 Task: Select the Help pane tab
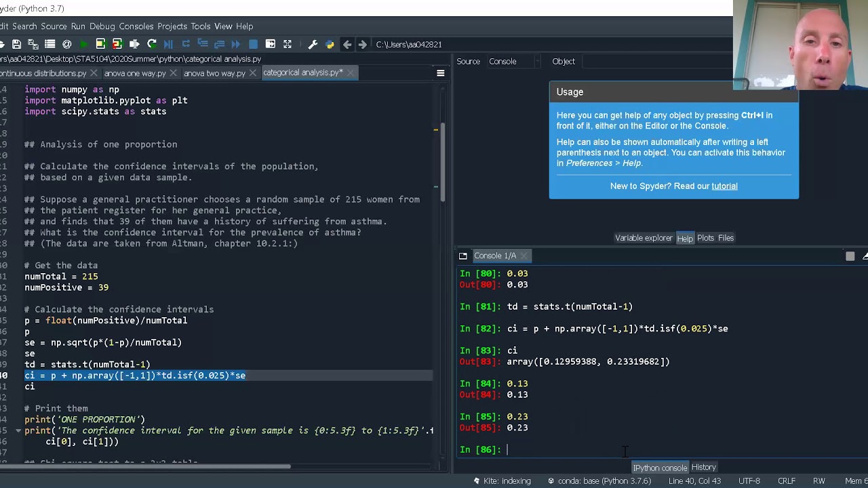[x=685, y=238]
